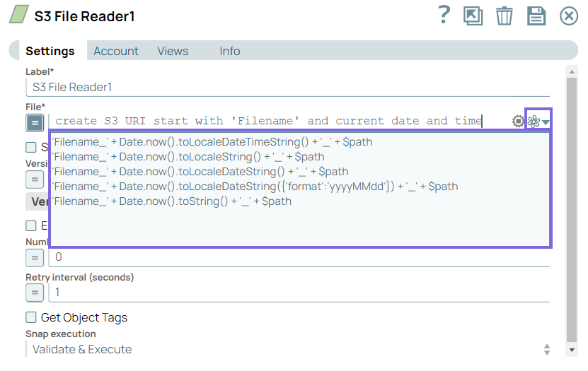Screen dimensions: 588x371
Task: Open help for S3 File Reader snap
Action: (444, 15)
